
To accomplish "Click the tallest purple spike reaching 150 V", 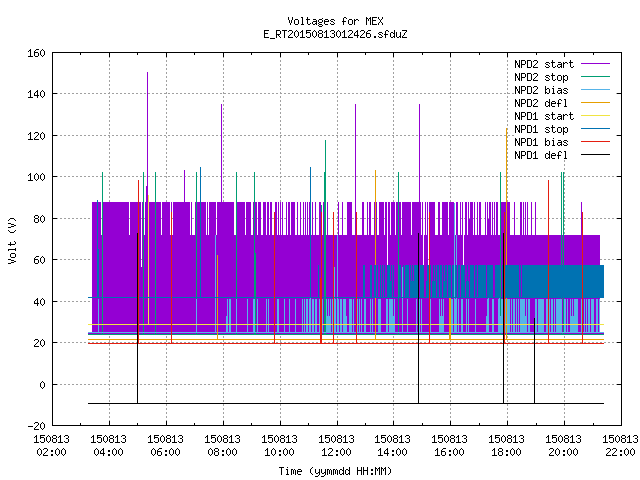I will coord(147,135).
